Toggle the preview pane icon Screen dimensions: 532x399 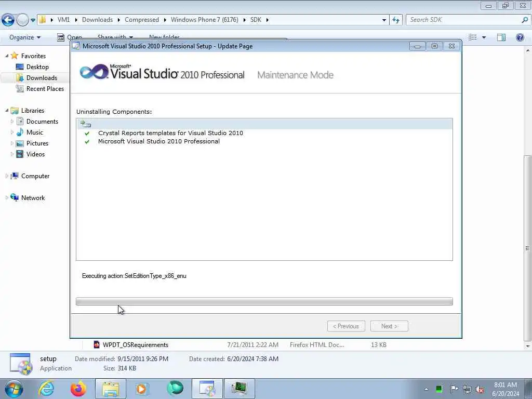coord(501,37)
